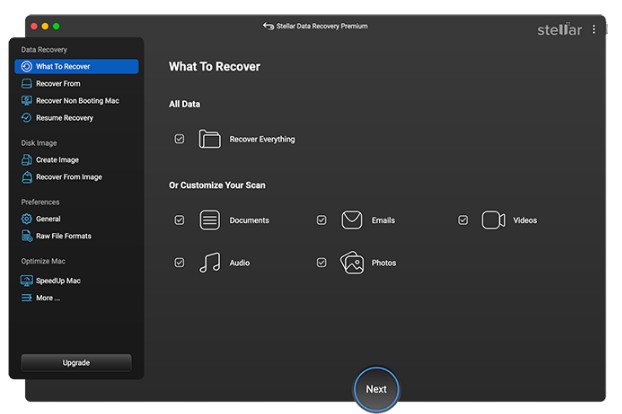
Task: Expand the More... sidebar item
Action: pos(47,298)
